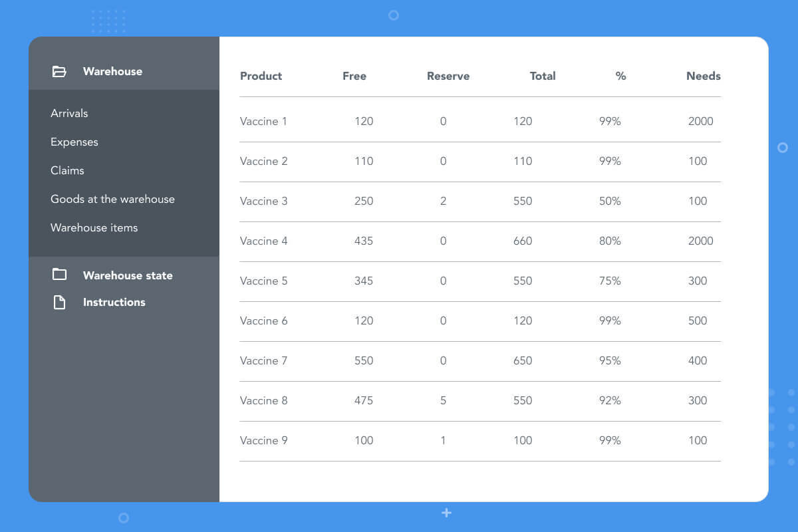Open the Claims page
Screen dimensions: 798x532
[67, 170]
